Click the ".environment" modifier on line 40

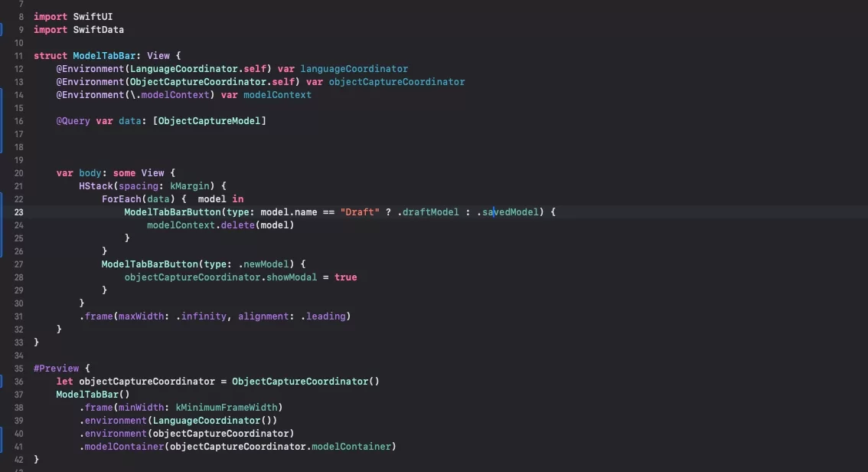[113, 434]
